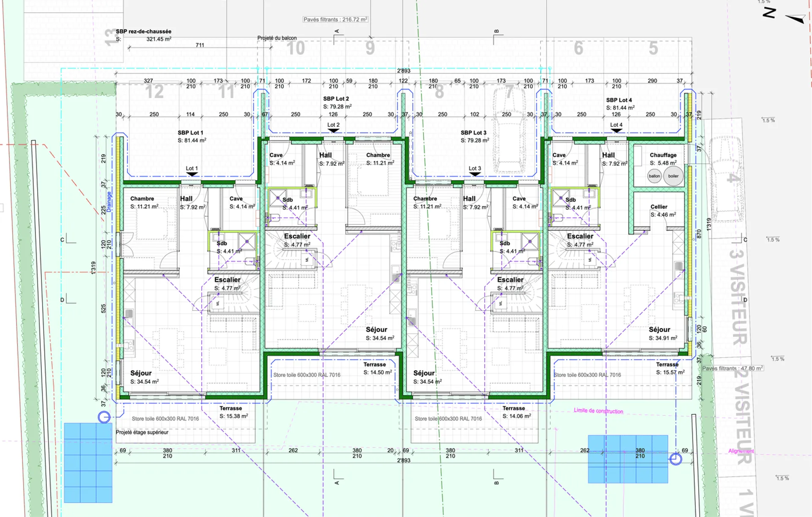Viewport: 812px width, 517px height.
Task: Click the 'S: 5.48 m²' area value
Action: (663, 163)
